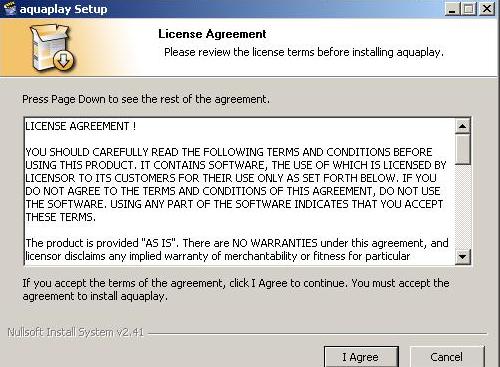Click the license scrollbar down arrow
Image resolution: width=500 pixels, height=367 pixels.
(x=462, y=257)
